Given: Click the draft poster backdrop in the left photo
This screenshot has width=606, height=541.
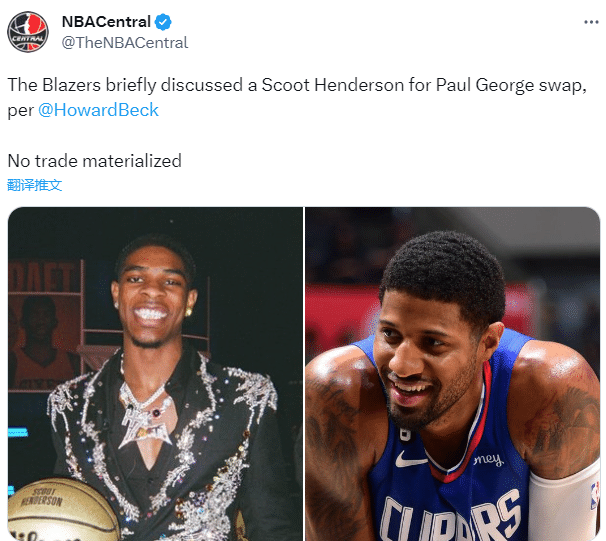Looking at the screenshot, I should [x=44, y=325].
